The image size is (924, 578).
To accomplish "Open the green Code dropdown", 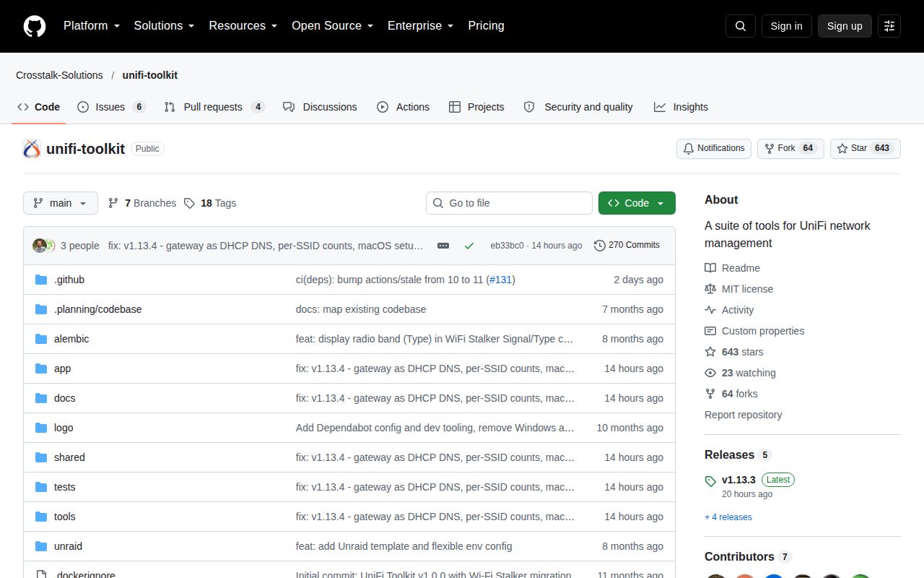I will pos(637,203).
